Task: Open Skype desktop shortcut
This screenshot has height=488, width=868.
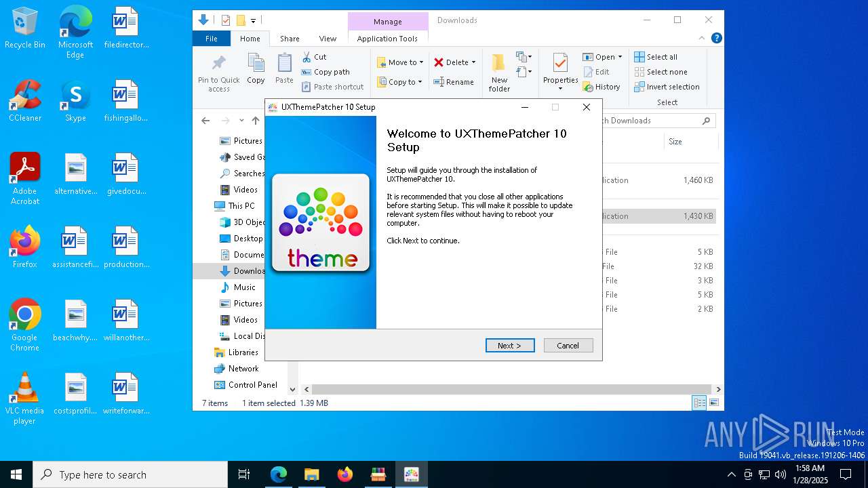Action: 75,100
